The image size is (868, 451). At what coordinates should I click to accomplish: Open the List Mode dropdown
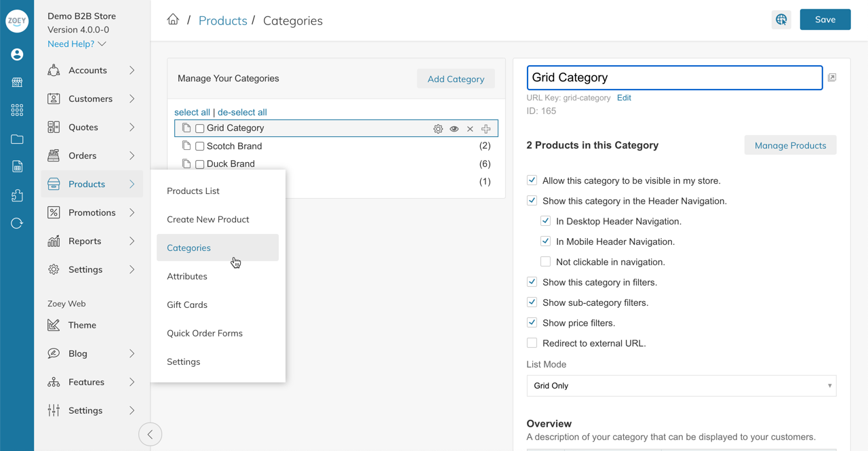pyautogui.click(x=681, y=386)
